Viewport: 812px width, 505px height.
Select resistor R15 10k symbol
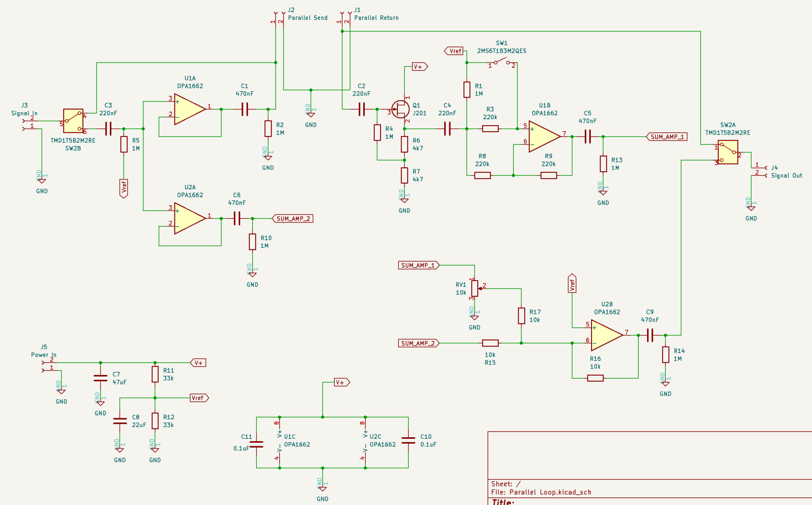coord(490,343)
